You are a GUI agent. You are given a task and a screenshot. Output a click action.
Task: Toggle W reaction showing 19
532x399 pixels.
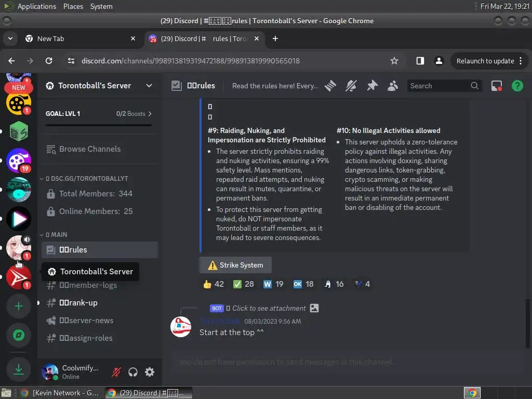coord(273,284)
